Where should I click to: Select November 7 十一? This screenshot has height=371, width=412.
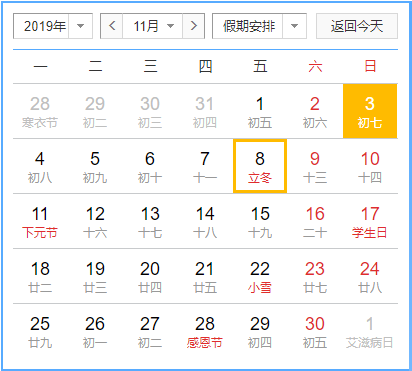point(205,166)
